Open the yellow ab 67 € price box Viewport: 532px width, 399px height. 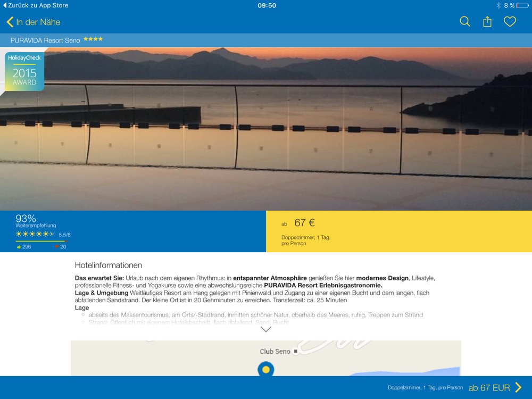tap(398, 231)
